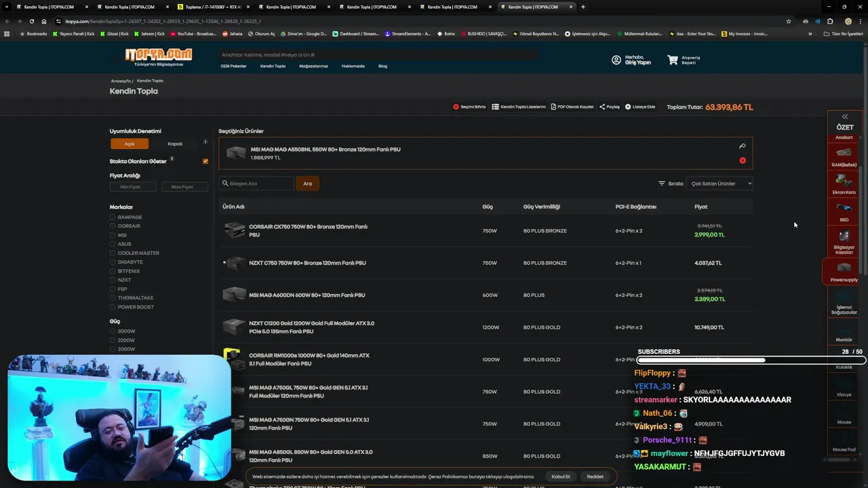Screen dimensions: 868x488
Task: Click the price 2.999,00 TL
Action: point(709,235)
